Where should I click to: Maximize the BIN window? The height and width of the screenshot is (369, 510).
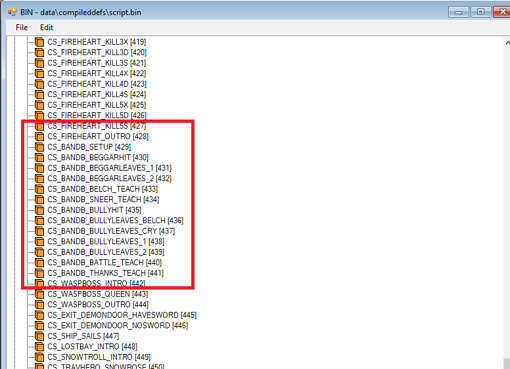coord(480,12)
